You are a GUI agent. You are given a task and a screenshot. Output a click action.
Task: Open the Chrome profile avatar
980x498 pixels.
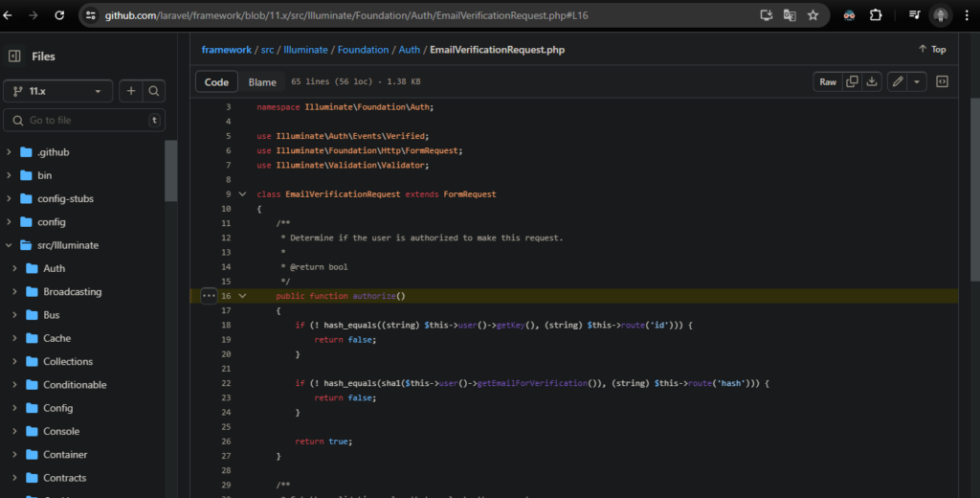[x=940, y=15]
